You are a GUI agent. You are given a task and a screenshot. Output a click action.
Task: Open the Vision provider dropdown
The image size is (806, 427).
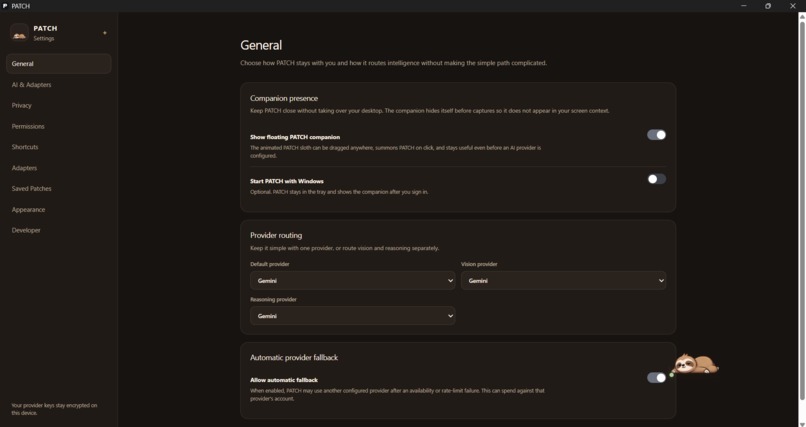[563, 281]
